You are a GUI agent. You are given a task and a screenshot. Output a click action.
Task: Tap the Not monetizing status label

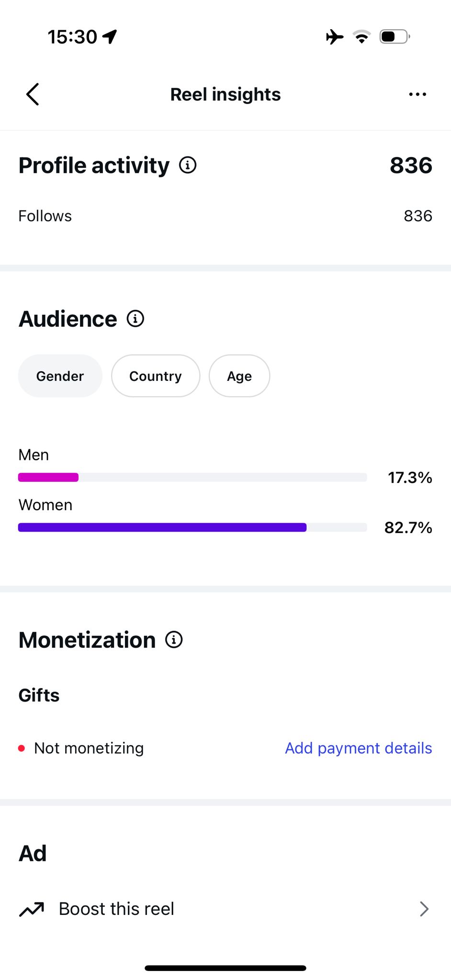click(x=89, y=748)
